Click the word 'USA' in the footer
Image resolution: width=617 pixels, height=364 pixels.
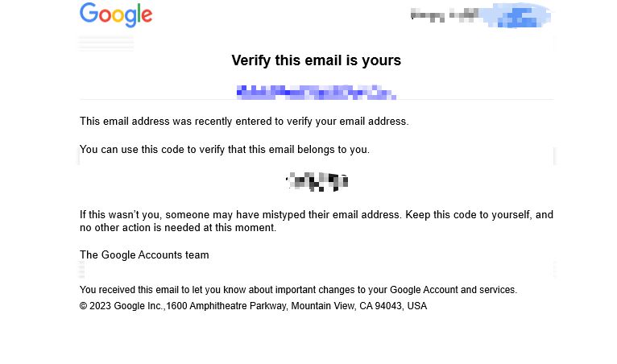tap(417, 306)
